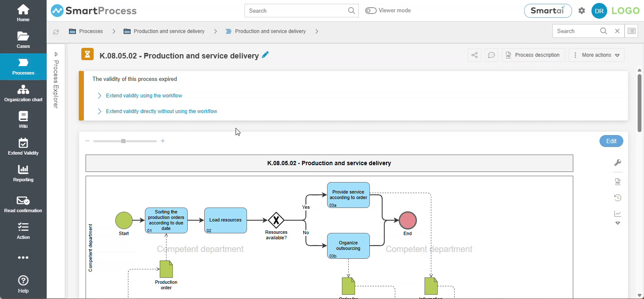This screenshot has width=644, height=299.
Task: Expand chevron after first Production and service delivery breadcrumb
Action: (x=216, y=31)
